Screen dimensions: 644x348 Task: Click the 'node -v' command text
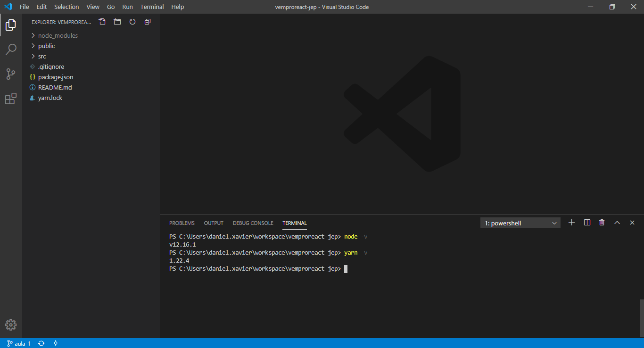pyautogui.click(x=356, y=237)
